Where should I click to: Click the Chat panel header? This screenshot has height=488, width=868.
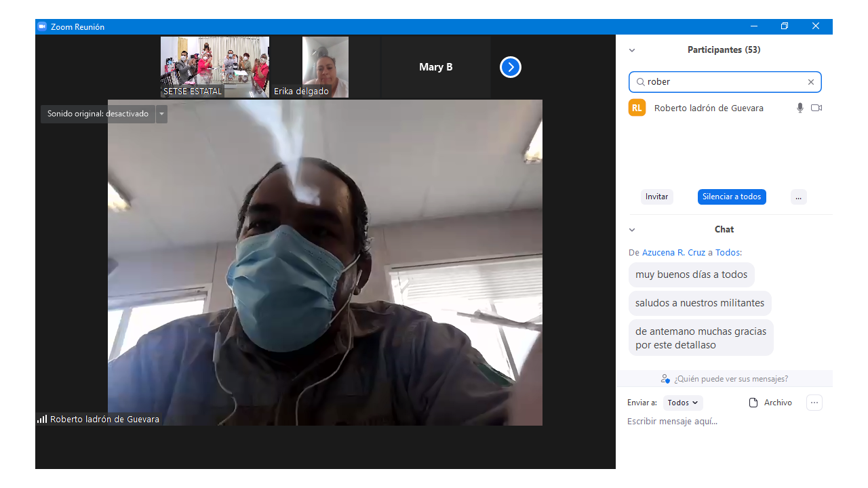pos(724,230)
